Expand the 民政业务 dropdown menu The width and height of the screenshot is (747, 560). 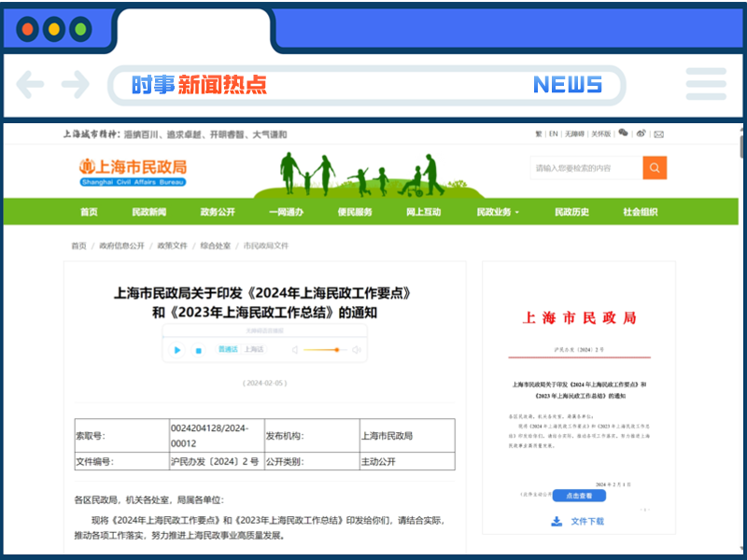(x=497, y=212)
